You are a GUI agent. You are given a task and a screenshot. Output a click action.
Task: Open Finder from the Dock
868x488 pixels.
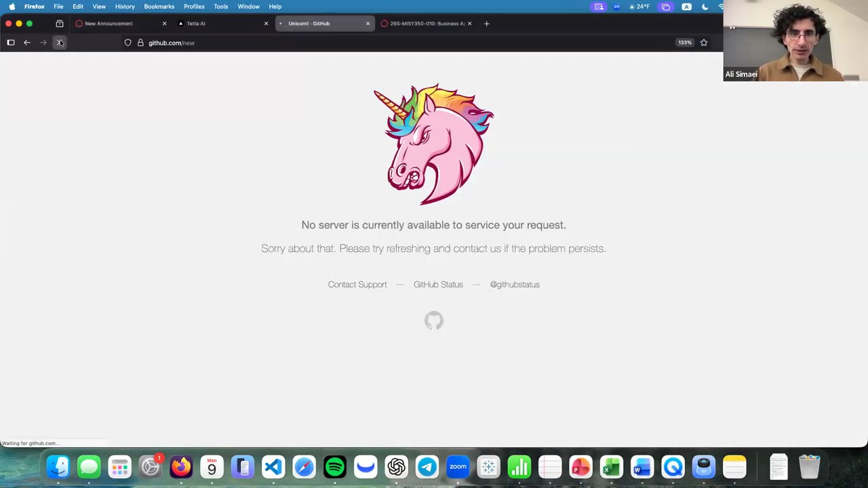click(x=58, y=467)
